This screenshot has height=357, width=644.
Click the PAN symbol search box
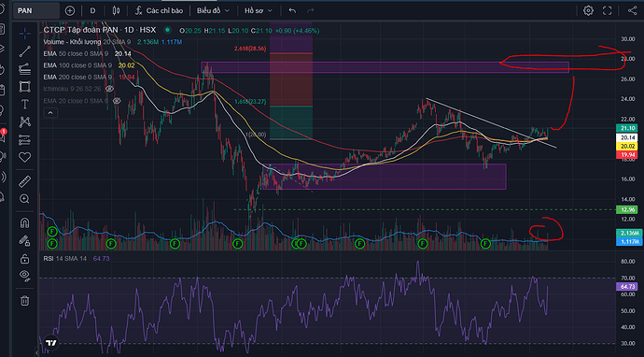click(x=36, y=10)
